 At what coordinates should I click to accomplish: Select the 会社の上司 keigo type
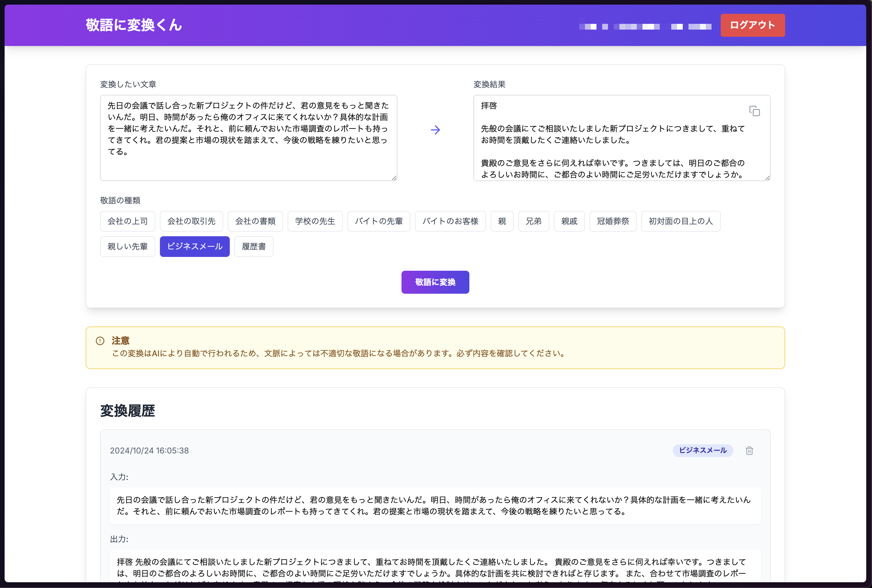pos(128,221)
